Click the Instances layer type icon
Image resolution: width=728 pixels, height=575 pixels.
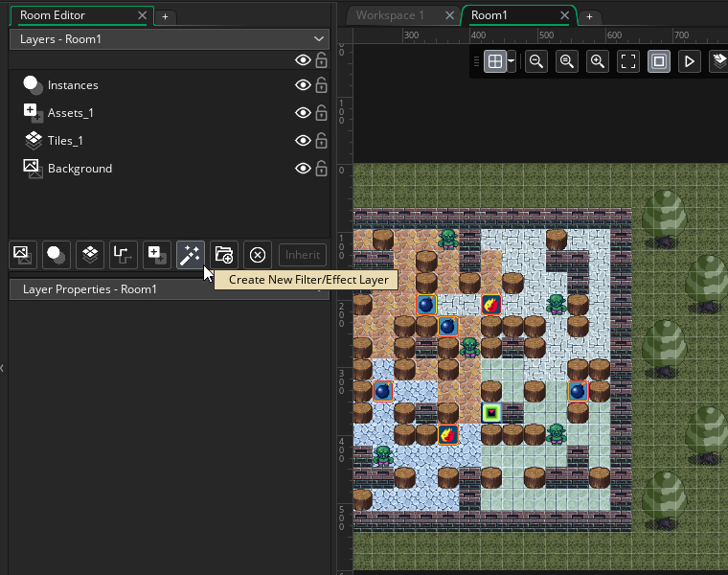(33, 85)
